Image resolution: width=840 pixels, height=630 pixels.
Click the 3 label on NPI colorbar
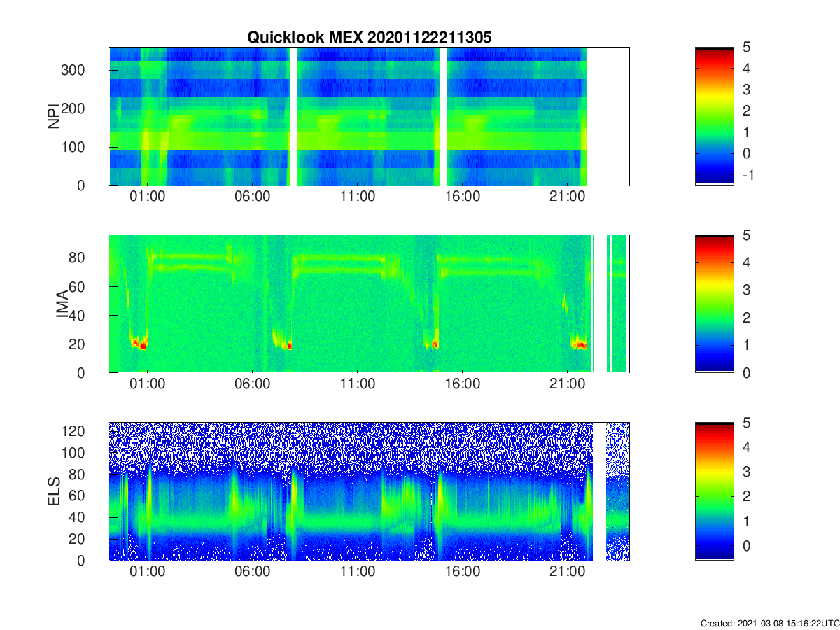point(746,90)
